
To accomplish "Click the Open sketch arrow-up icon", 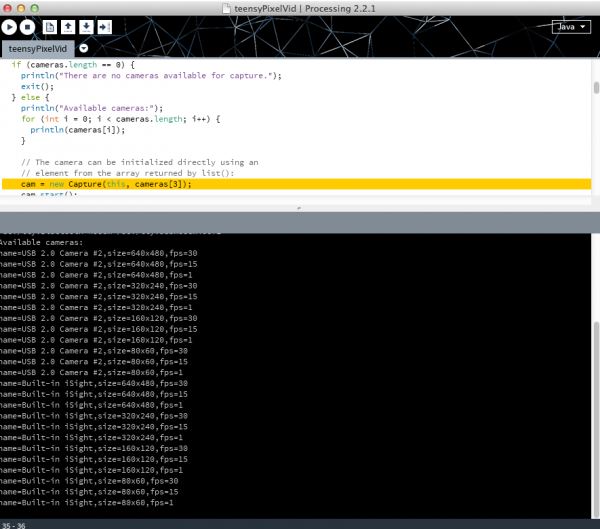I will [68, 27].
